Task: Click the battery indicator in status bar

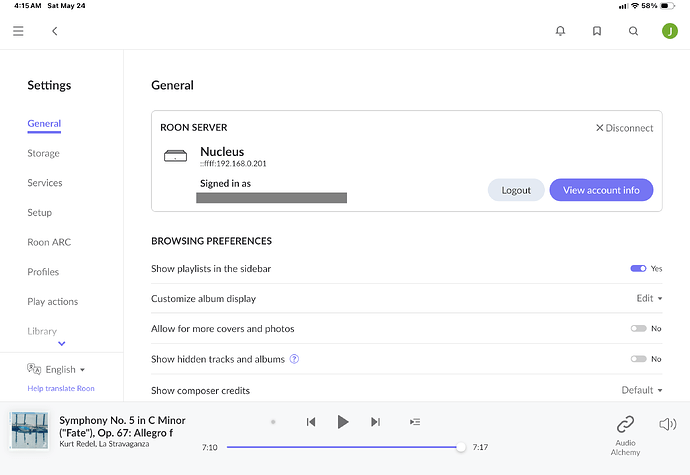Action: coord(667,6)
